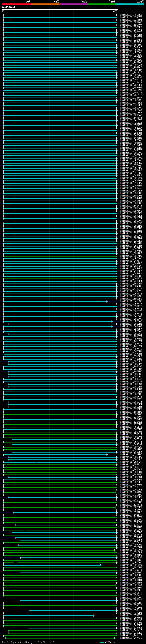Select hit label UniRef100_B6JUU0
146x644 pixels.
[131, 389]
